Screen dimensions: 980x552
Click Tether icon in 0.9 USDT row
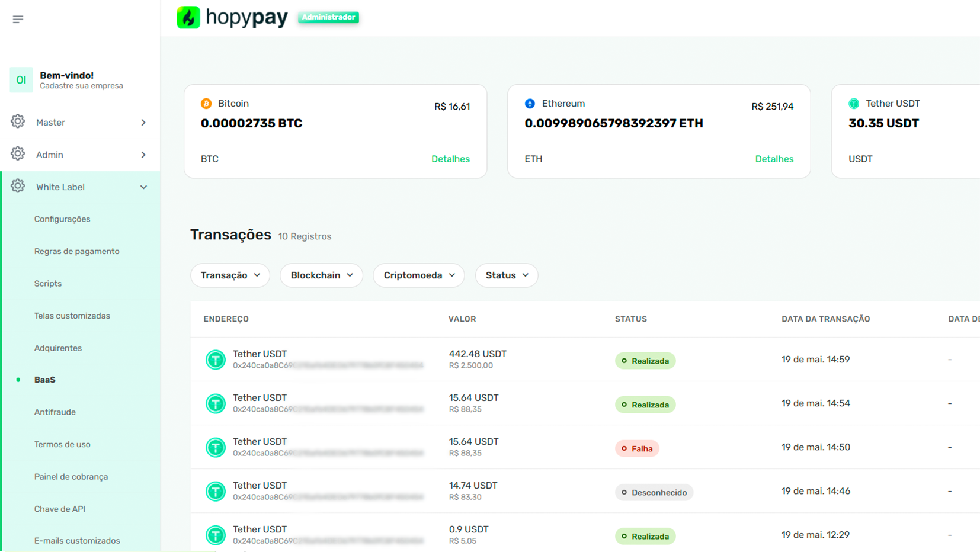(216, 535)
